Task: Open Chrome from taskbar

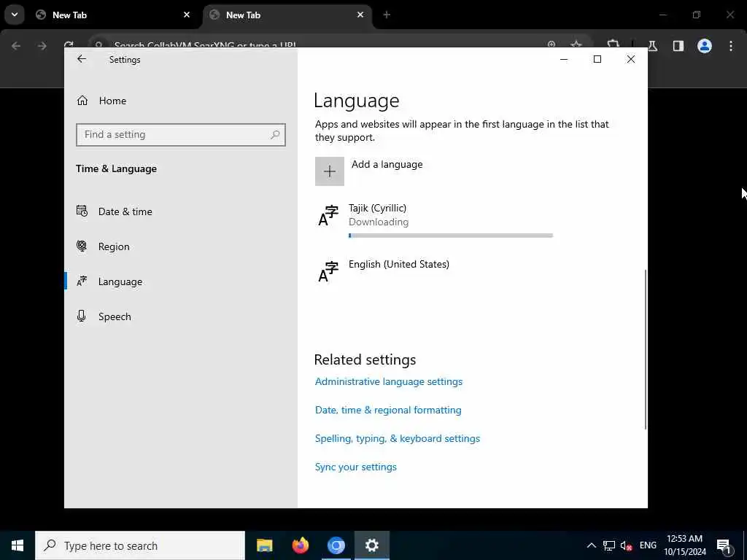Action: point(336,545)
